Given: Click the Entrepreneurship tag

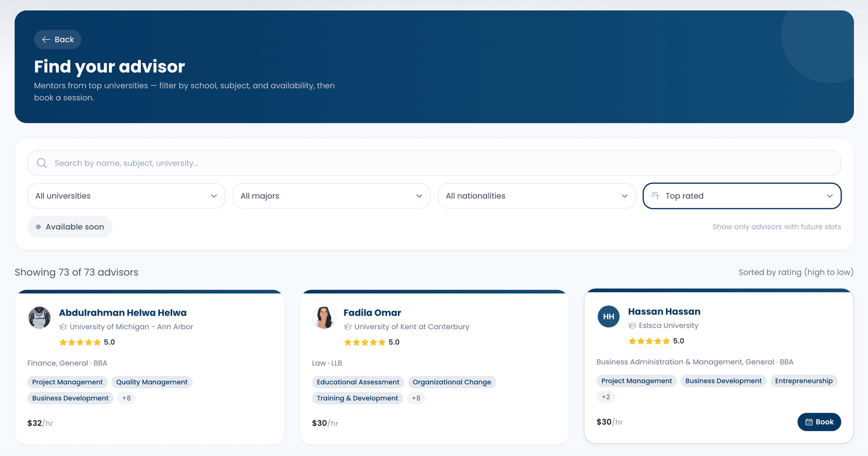Looking at the screenshot, I should click(x=804, y=381).
